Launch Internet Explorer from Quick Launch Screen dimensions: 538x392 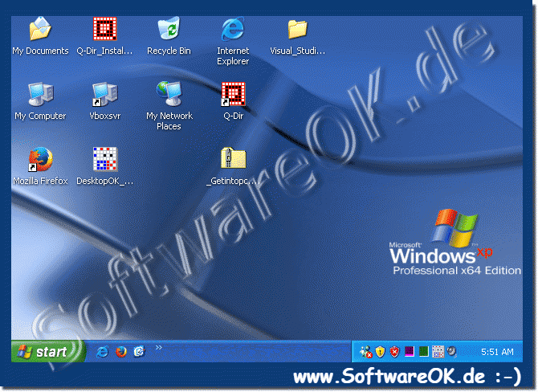[102, 352]
